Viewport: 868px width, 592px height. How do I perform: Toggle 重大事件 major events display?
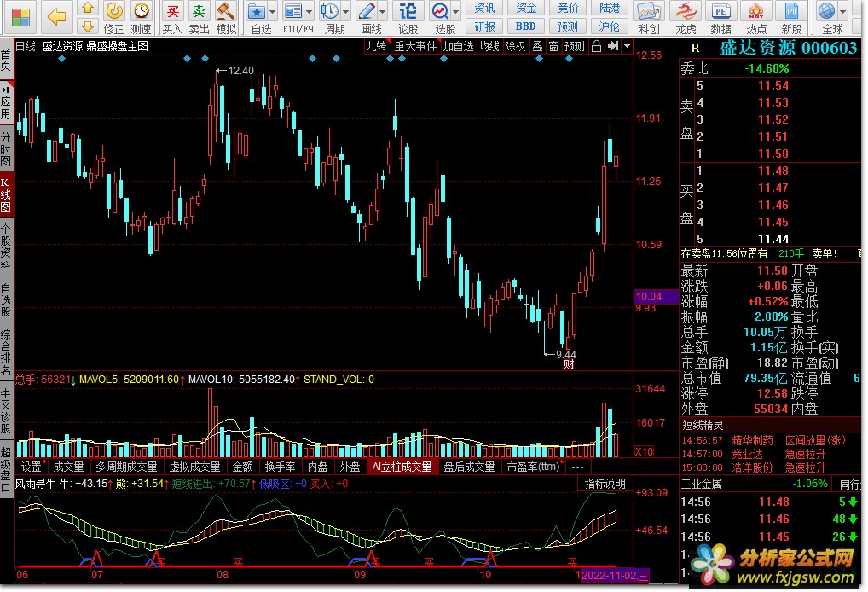[416, 47]
